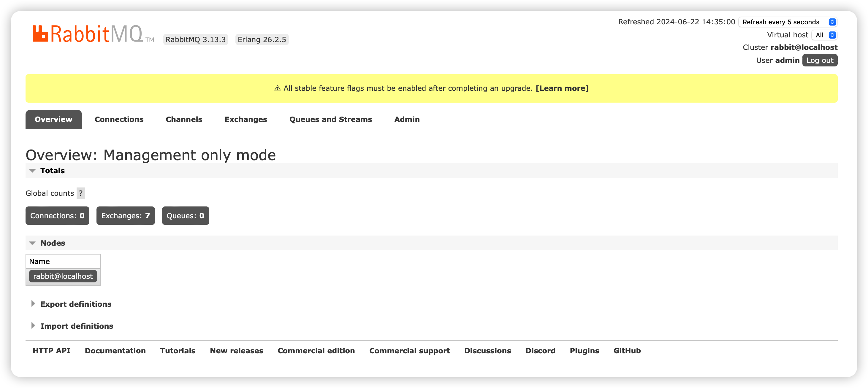Visit the Documentation link
Screen dimensions: 868x388
[x=115, y=351]
